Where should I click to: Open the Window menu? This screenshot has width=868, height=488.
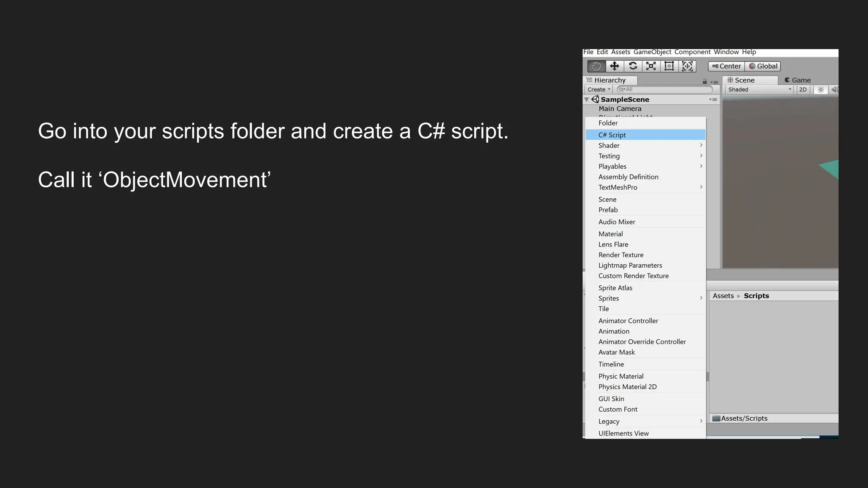pyautogui.click(x=726, y=52)
